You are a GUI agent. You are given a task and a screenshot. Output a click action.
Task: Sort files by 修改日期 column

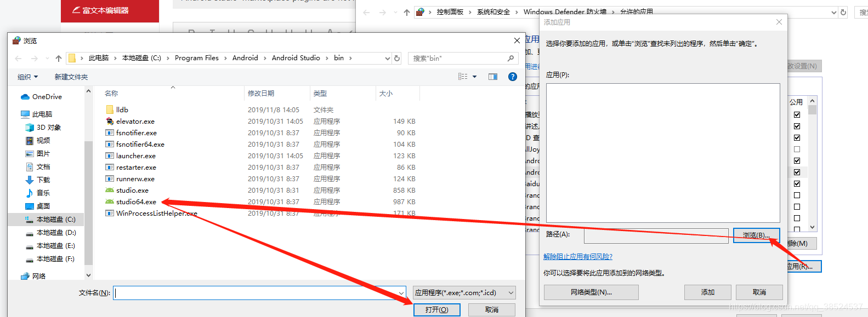point(261,94)
